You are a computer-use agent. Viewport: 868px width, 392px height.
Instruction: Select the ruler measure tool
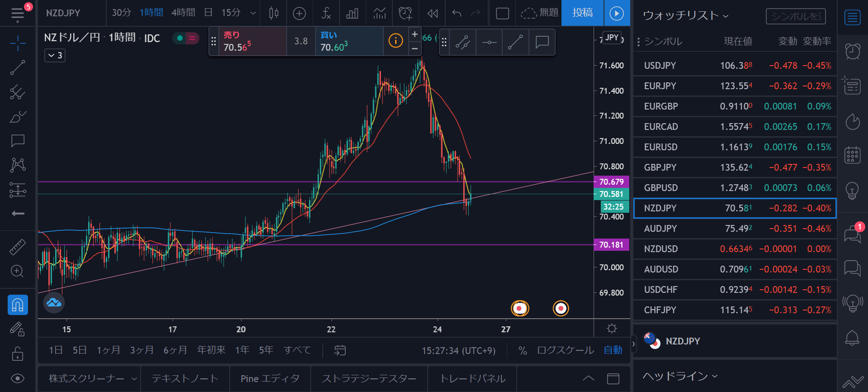(18, 247)
